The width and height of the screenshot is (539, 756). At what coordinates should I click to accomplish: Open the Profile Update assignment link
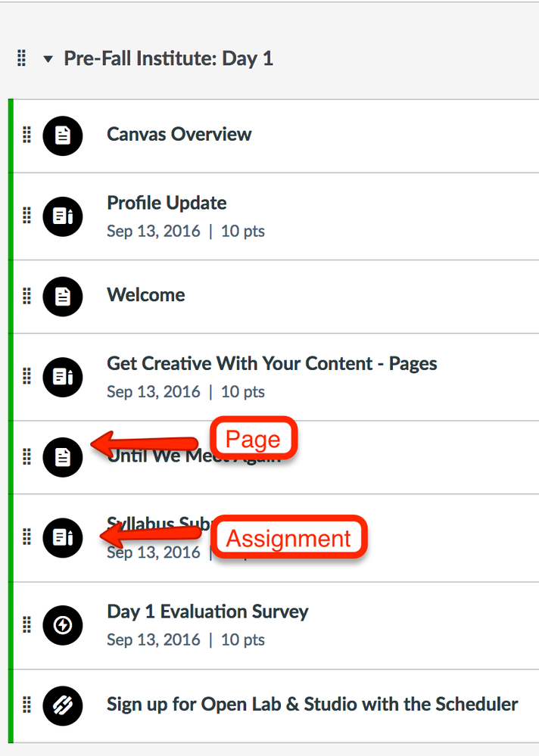(x=167, y=203)
